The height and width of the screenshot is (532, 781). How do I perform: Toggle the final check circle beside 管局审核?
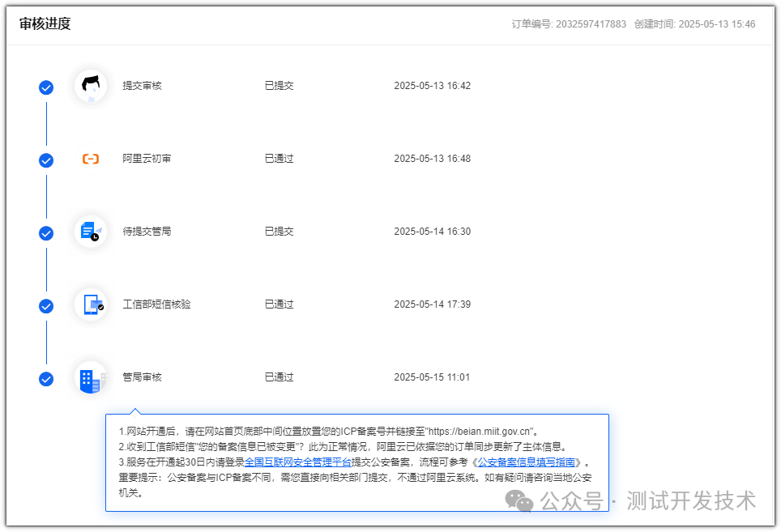pyautogui.click(x=46, y=378)
